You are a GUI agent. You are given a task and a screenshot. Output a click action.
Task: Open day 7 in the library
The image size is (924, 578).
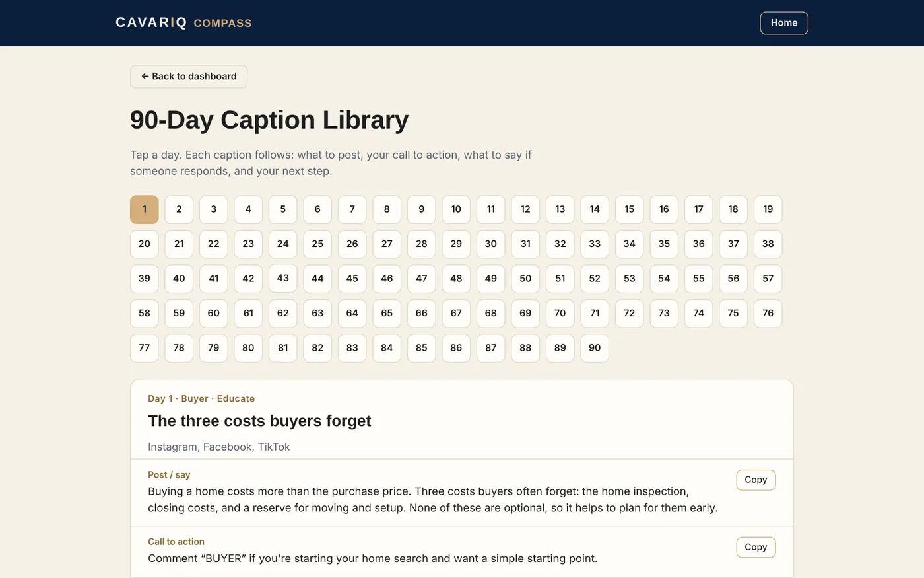click(x=352, y=209)
